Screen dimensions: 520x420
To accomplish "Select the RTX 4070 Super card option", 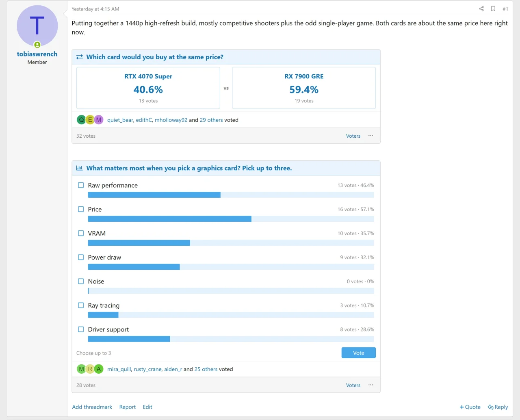I will pyautogui.click(x=148, y=88).
